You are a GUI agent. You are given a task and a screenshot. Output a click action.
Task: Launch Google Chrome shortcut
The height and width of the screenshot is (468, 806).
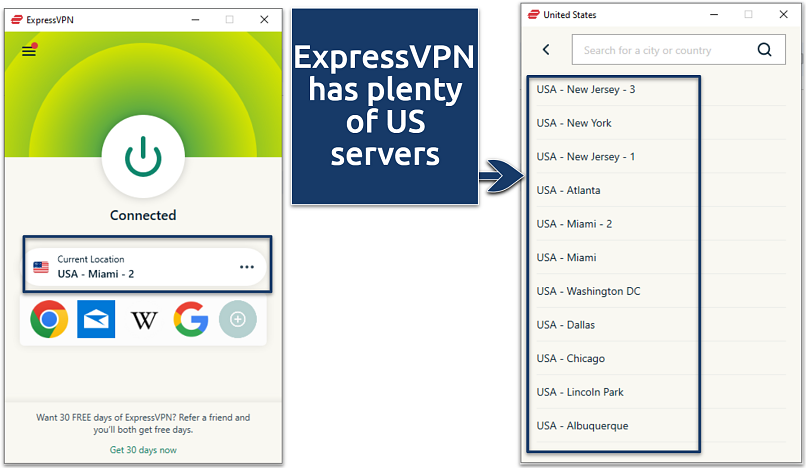click(x=49, y=320)
